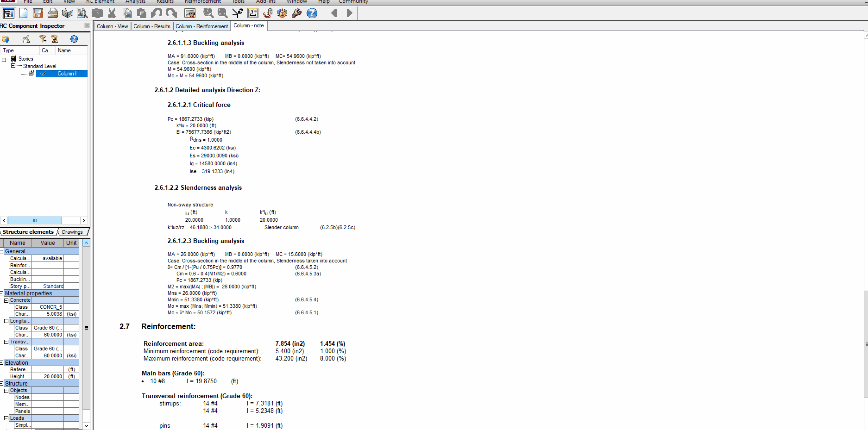868x430 pixels.
Task: Print the calculation note
Action: [53, 13]
